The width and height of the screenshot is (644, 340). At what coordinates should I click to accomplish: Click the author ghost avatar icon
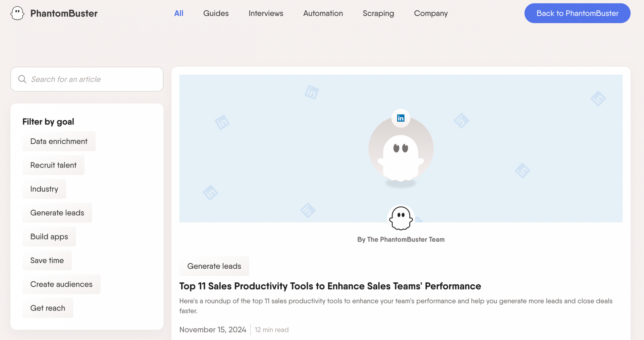401,218
